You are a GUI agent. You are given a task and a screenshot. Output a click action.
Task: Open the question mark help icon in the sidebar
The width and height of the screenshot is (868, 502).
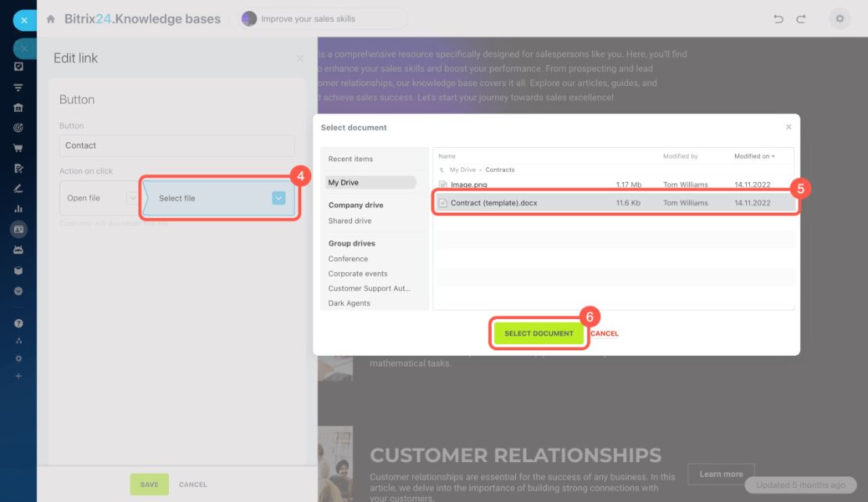tap(18, 323)
